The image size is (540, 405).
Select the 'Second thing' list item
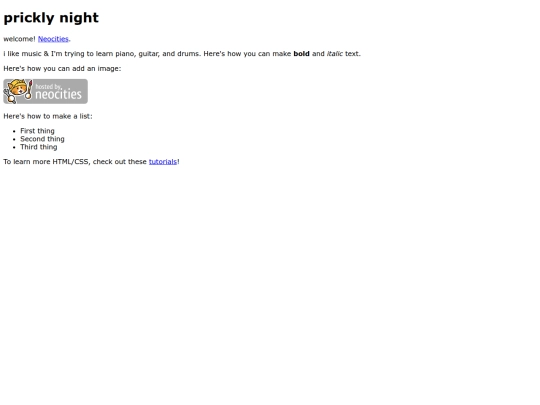(x=42, y=139)
